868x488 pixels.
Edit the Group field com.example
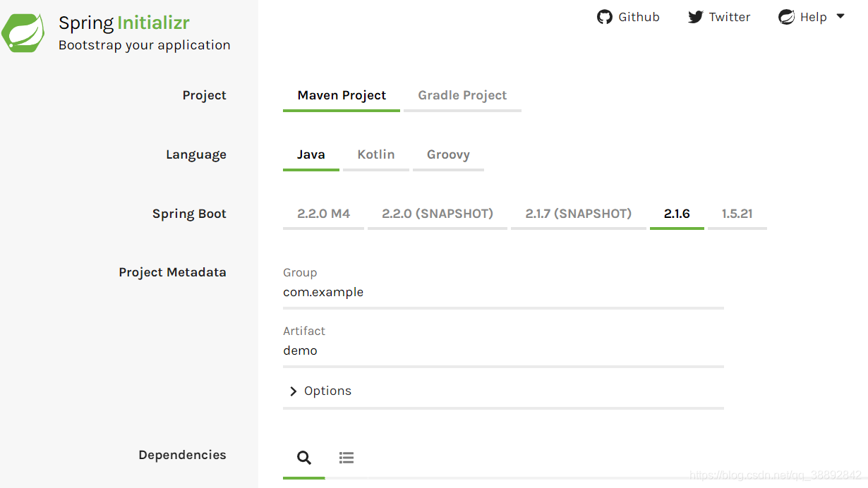pyautogui.click(x=503, y=292)
